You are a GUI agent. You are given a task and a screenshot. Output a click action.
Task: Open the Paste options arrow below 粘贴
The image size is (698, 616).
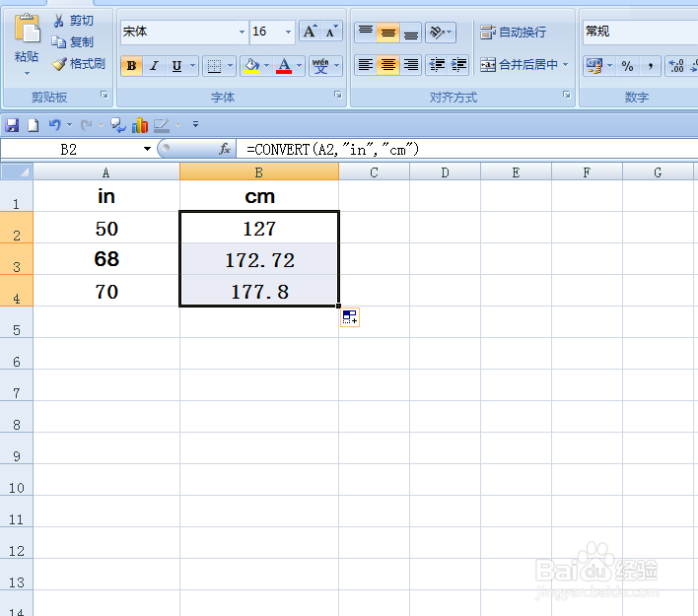click(x=27, y=74)
